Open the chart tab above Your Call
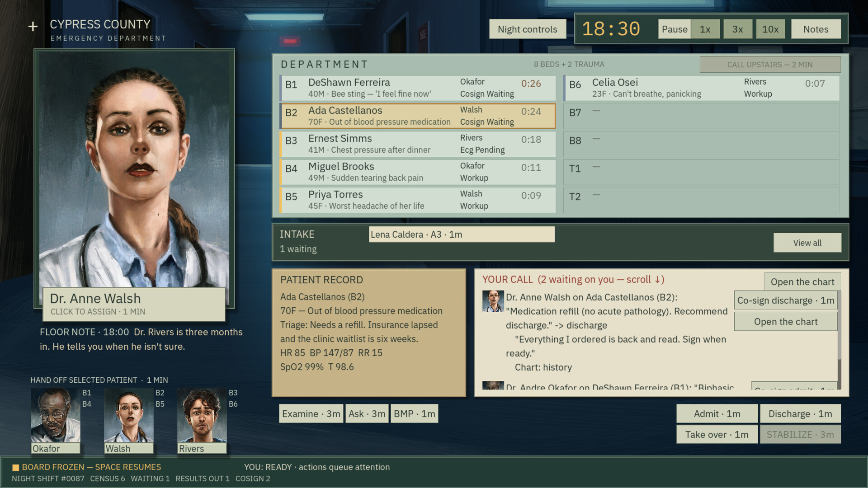This screenshot has height=488, width=868. 802,282
